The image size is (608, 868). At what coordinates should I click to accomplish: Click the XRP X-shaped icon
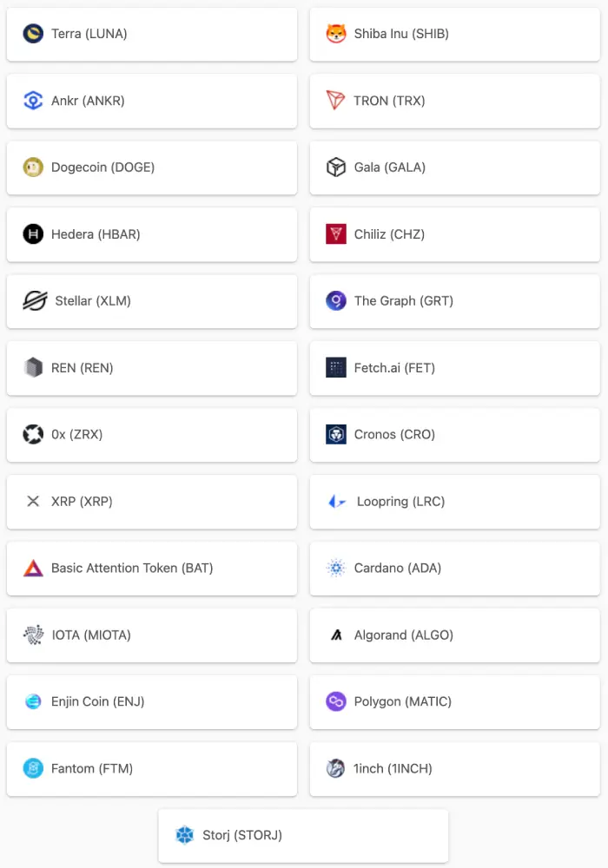pyautogui.click(x=33, y=501)
